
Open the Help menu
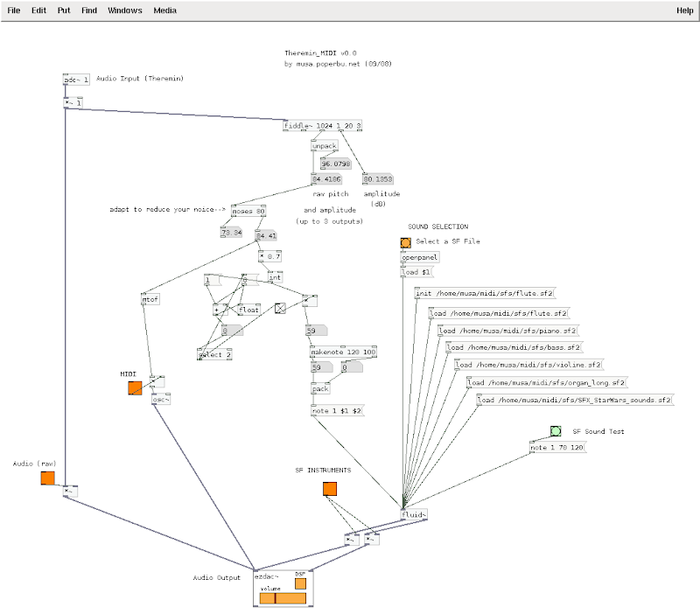click(684, 10)
